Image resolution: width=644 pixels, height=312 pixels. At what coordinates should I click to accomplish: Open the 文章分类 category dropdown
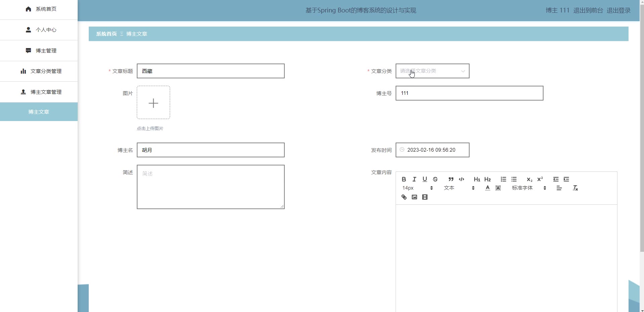[x=432, y=71]
